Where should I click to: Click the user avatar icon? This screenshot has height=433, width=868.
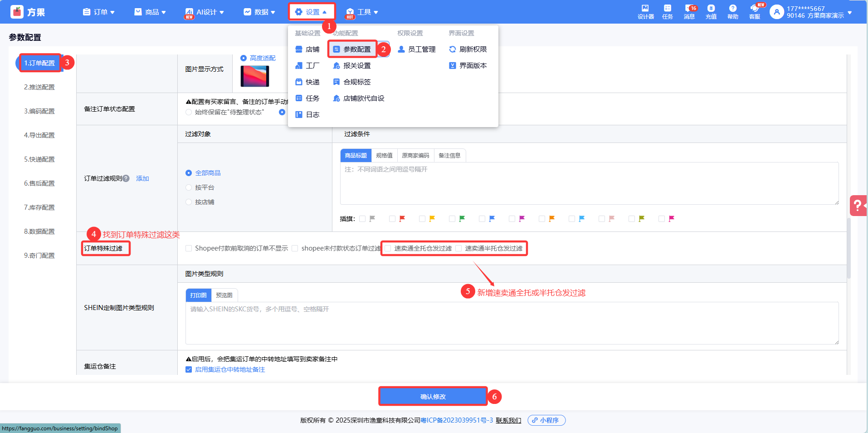pos(777,12)
